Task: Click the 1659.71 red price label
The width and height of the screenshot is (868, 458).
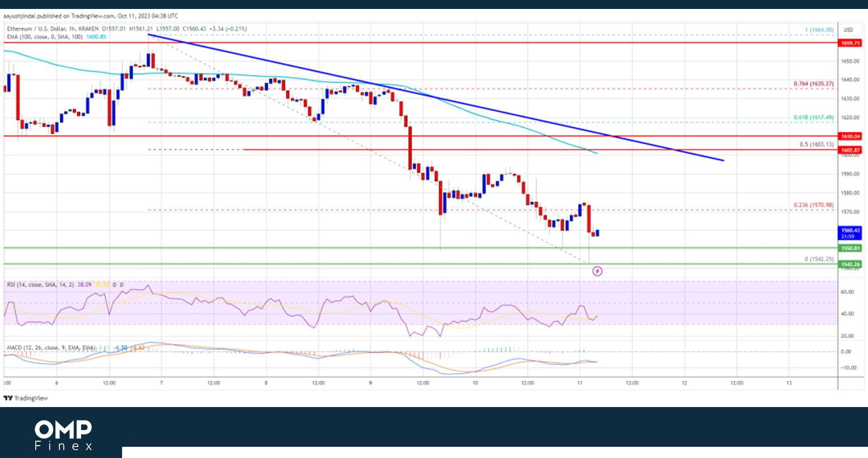Action: (x=850, y=43)
